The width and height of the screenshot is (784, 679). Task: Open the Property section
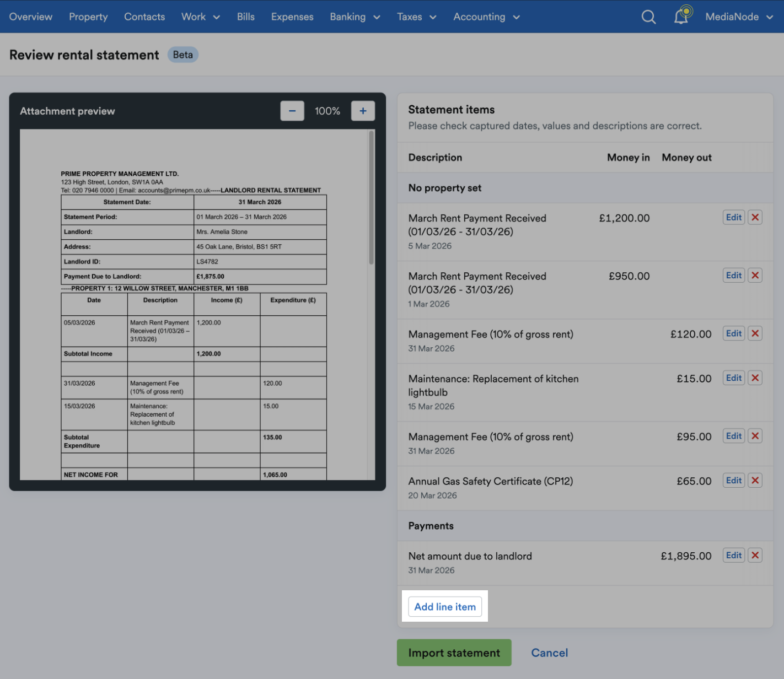[x=88, y=17]
